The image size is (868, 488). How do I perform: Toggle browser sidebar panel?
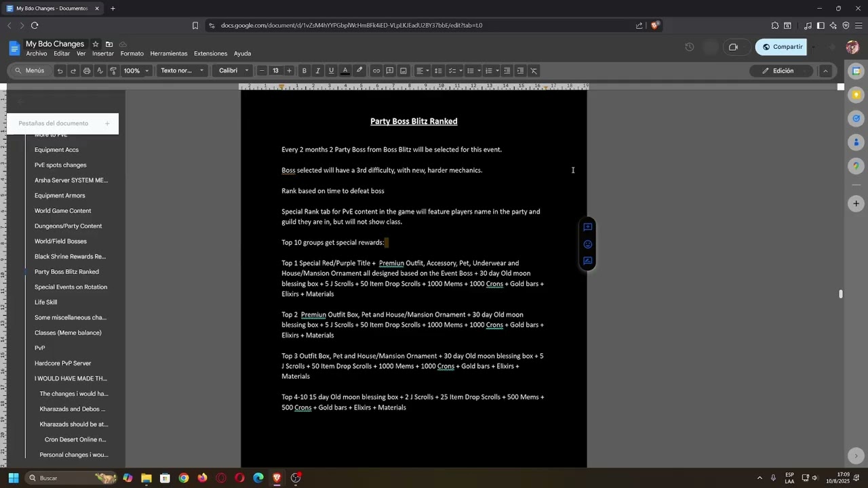pyautogui.click(x=821, y=25)
